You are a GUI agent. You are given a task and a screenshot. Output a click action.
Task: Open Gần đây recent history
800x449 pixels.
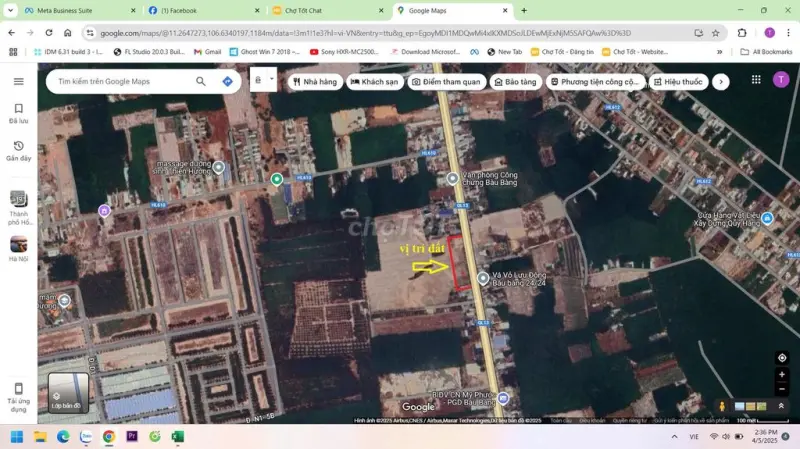(18, 150)
